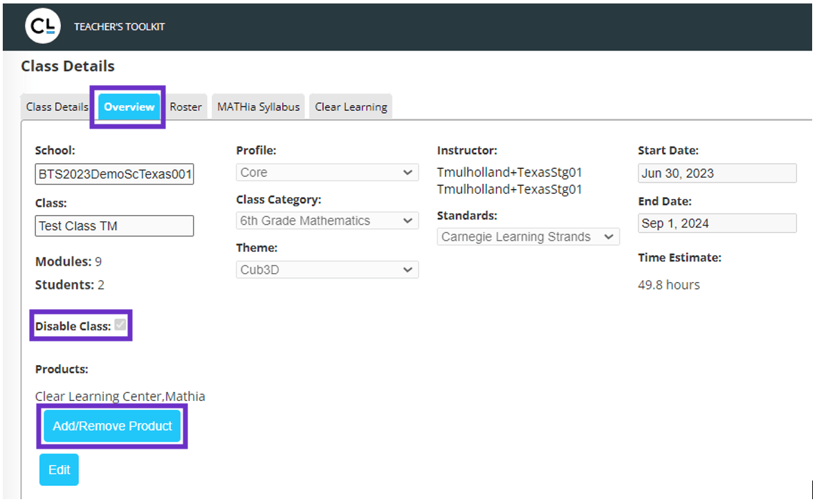
Task: Expand the Standards dropdown
Action: click(x=529, y=237)
